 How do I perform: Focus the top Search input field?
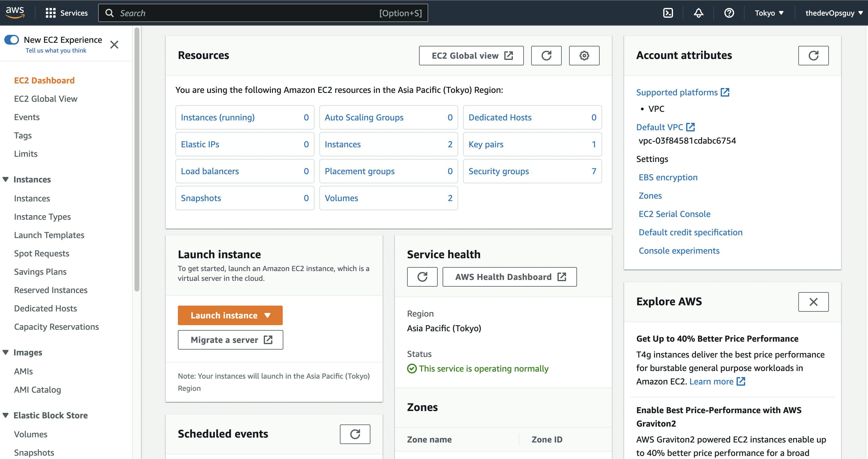coord(263,13)
